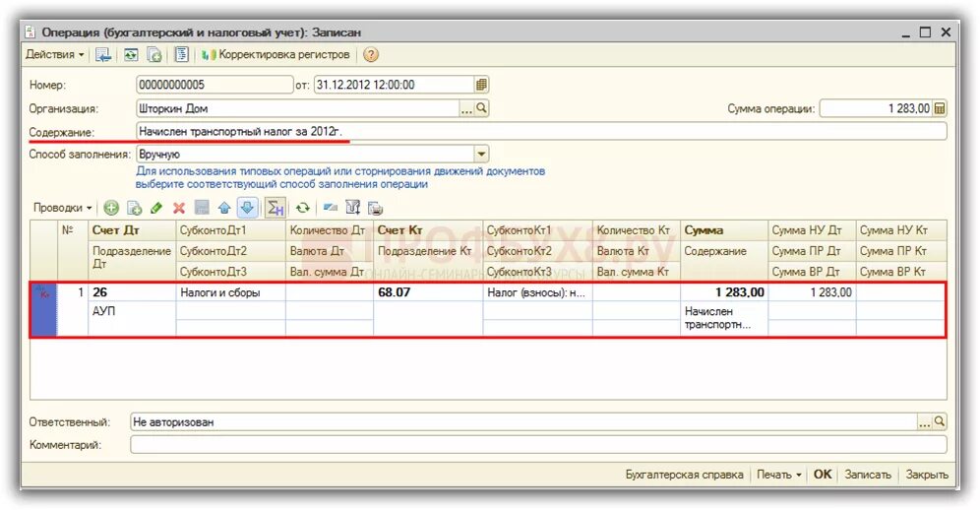
Task: Select Начислен транспортн... content cell
Action: click(x=724, y=319)
